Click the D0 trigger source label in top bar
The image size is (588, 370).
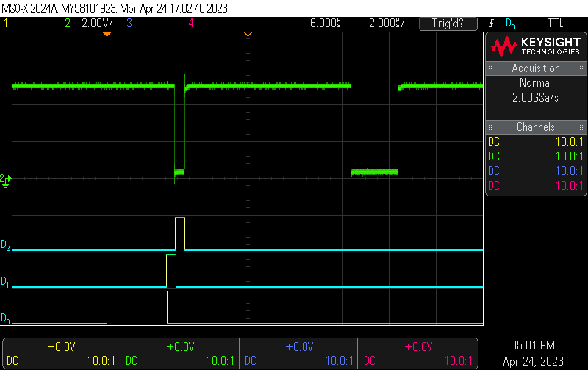[x=510, y=24]
